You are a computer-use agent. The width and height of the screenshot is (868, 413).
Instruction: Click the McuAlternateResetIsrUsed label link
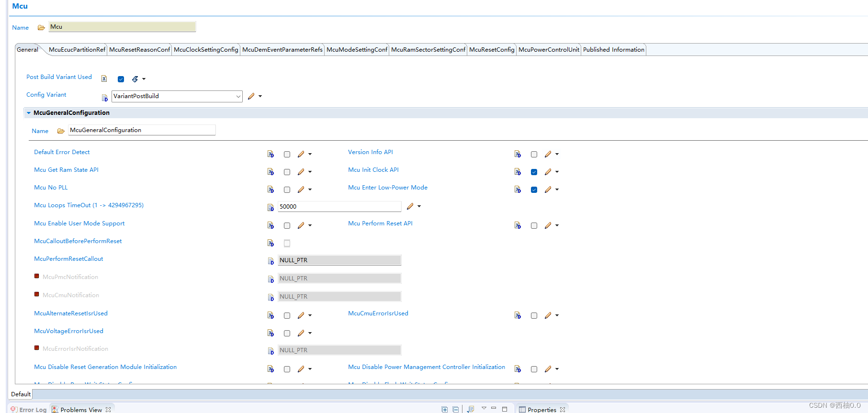coord(71,313)
